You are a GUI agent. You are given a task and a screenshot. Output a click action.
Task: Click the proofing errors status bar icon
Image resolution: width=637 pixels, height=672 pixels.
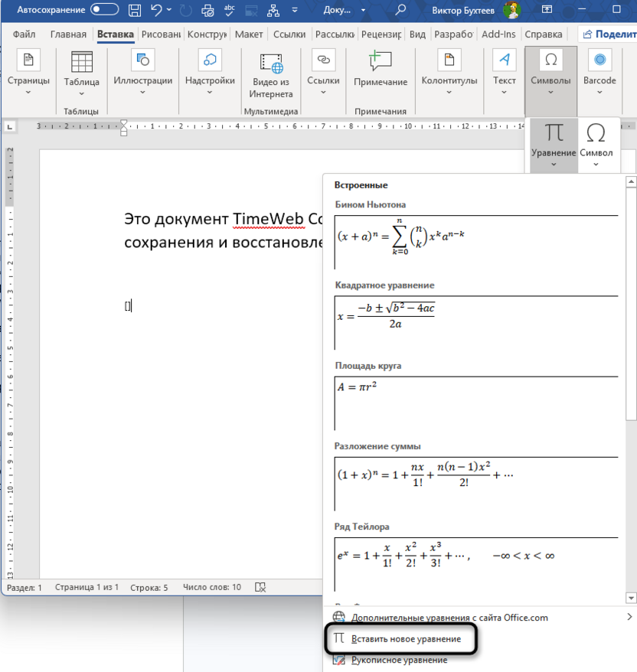[x=260, y=587]
